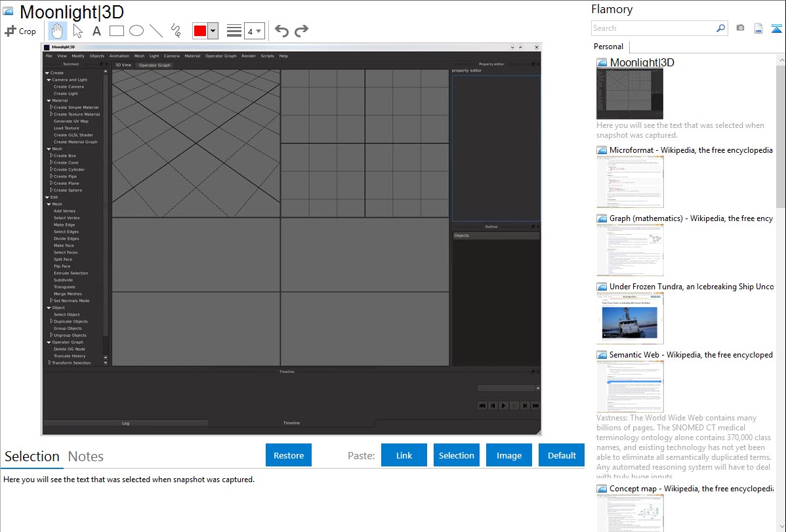Click the magnifier search icon

(720, 28)
